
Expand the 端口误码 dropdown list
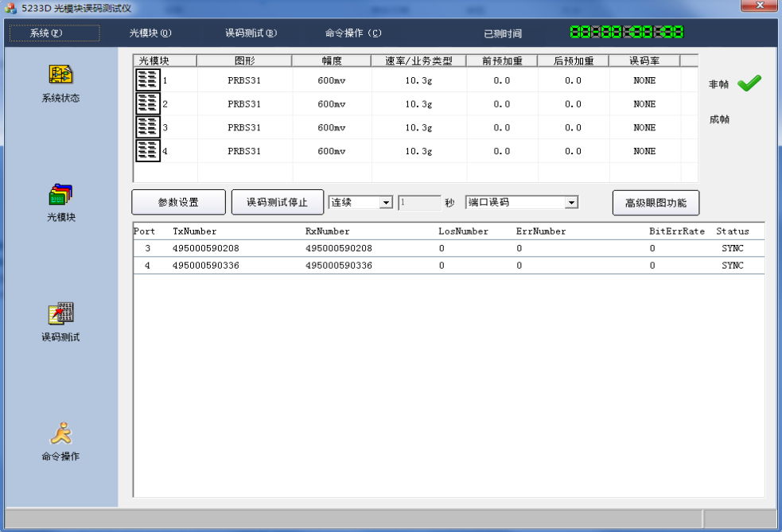tap(570, 203)
